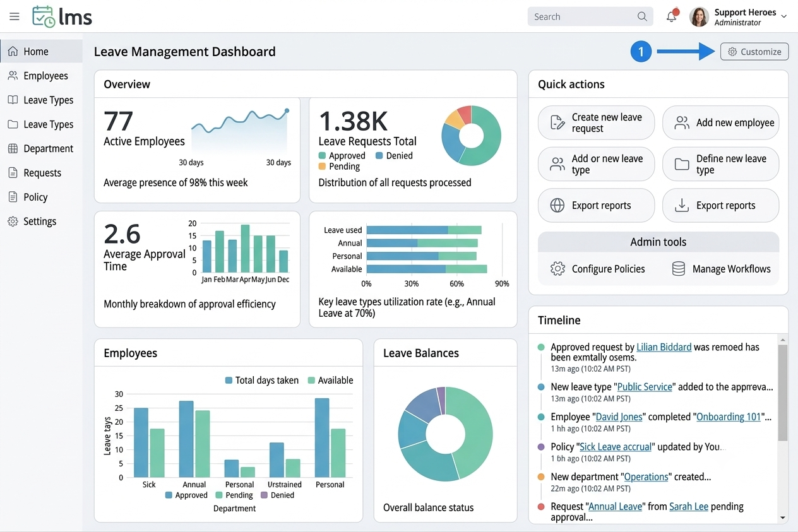
Task: Open the Requests sidebar item
Action: [41, 173]
